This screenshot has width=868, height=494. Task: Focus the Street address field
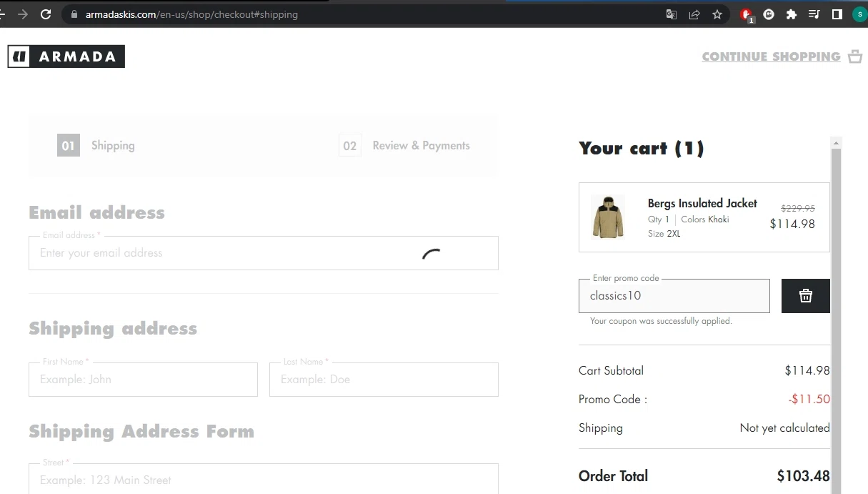pos(264,479)
